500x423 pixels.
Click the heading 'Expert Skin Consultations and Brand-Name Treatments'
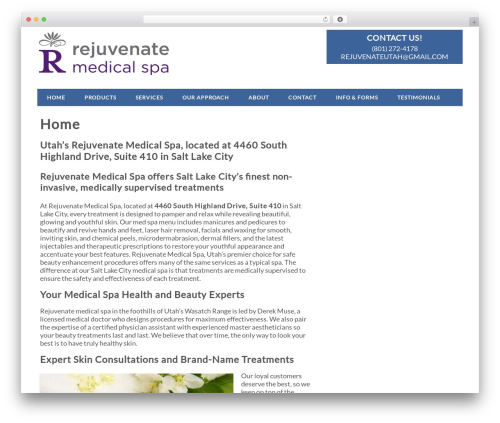[167, 359]
